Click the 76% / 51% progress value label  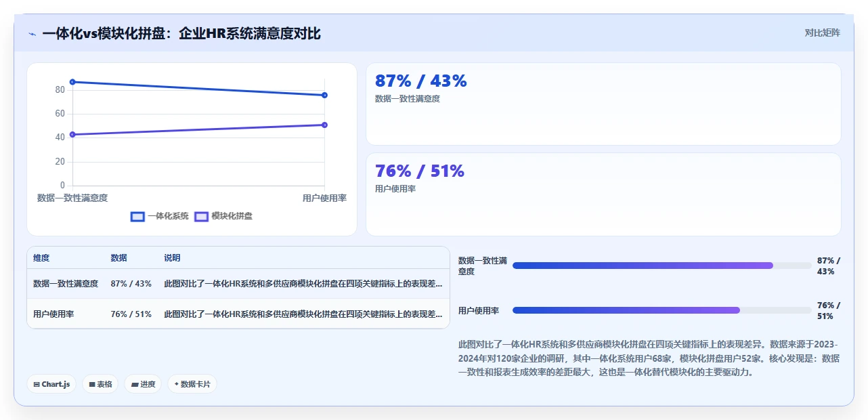coord(829,310)
